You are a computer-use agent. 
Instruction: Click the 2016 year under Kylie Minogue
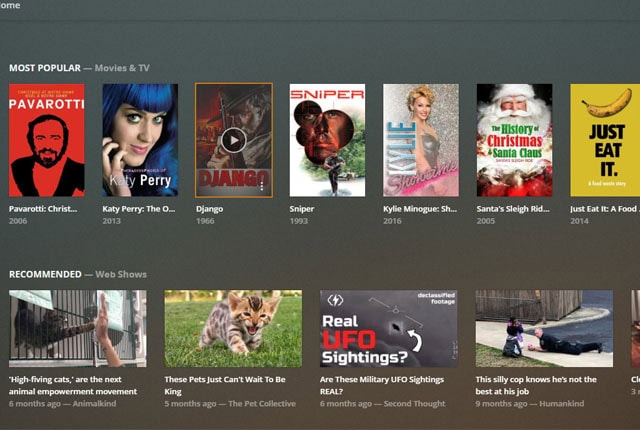(x=392, y=221)
